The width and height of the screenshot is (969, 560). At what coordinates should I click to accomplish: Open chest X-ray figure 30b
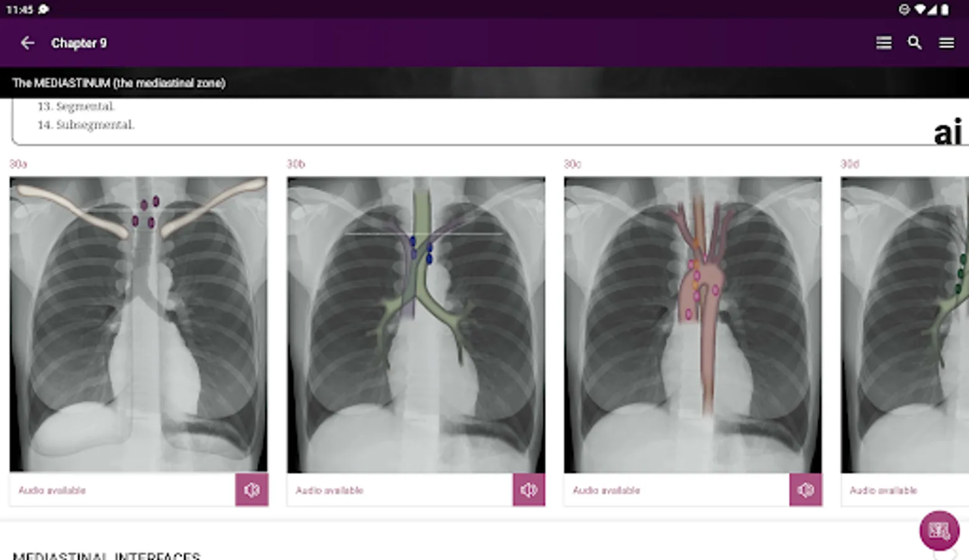(416, 324)
